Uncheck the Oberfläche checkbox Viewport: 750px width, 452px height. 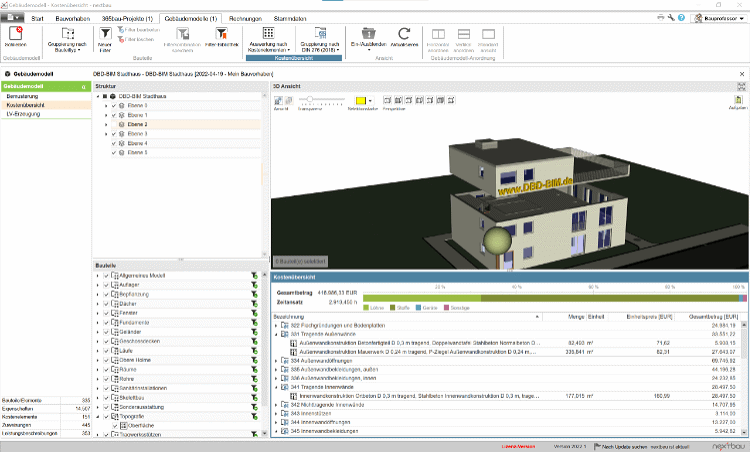[x=115, y=426]
